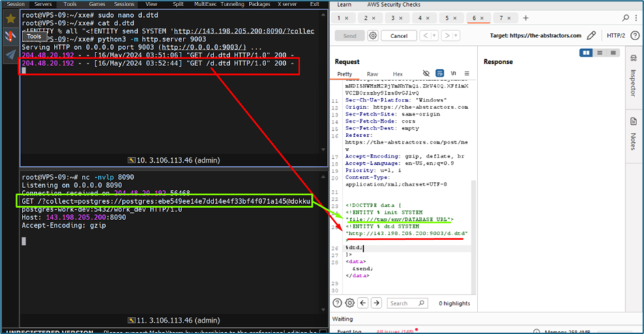Click the pencil icon to edit target
This screenshot has width=644, height=334.
coord(591,35)
